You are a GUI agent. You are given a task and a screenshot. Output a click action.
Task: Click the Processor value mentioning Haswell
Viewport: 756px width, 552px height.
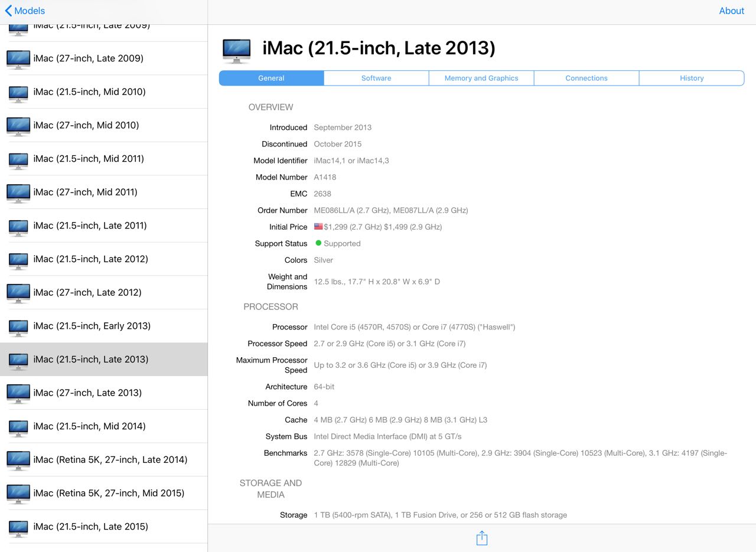[x=415, y=327]
